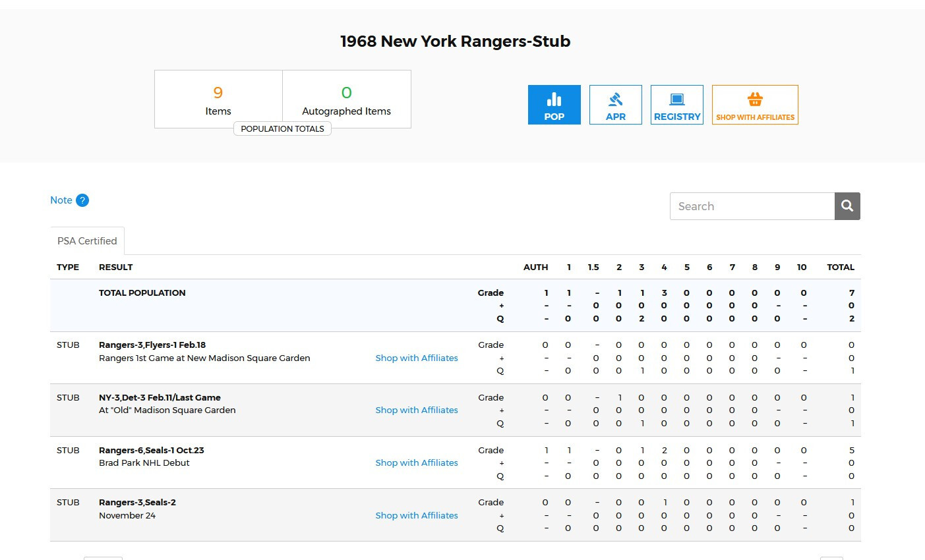This screenshot has height=560, width=925.
Task: Click the 9 Items population box
Action: click(218, 99)
